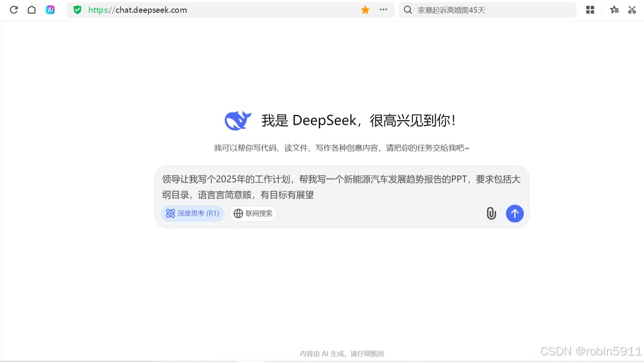This screenshot has width=644, height=362.
Task: Click the 内容由 AI 生成 disclaimer text
Action: (342, 353)
